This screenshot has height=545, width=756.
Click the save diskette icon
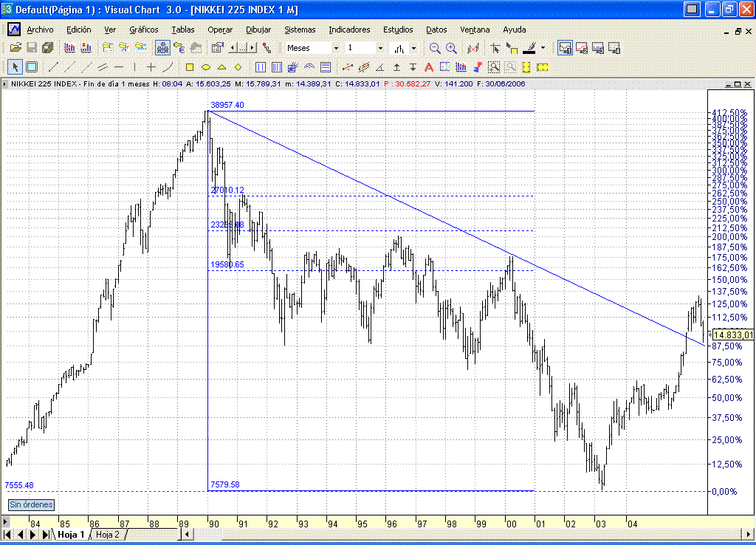(x=32, y=48)
